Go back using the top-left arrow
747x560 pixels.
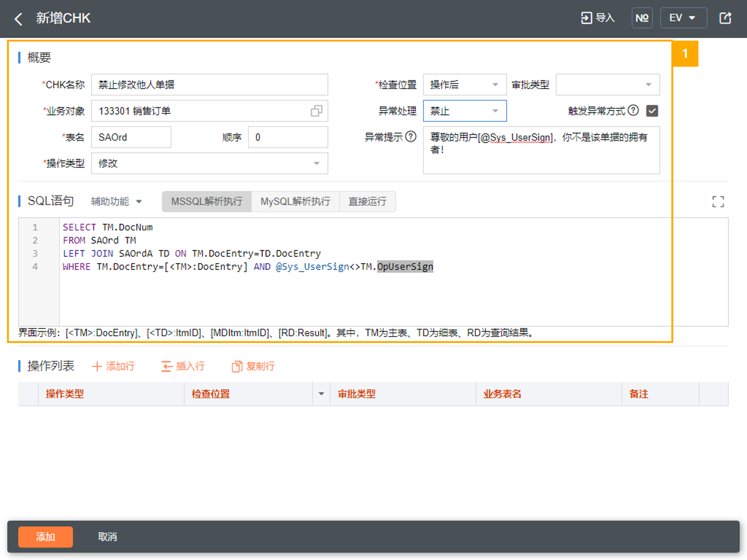(19, 19)
